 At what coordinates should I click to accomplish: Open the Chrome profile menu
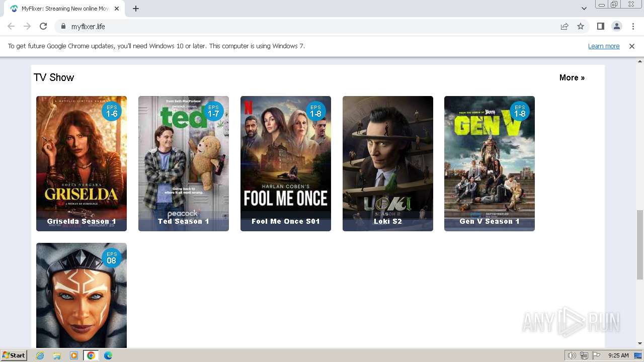(616, 26)
